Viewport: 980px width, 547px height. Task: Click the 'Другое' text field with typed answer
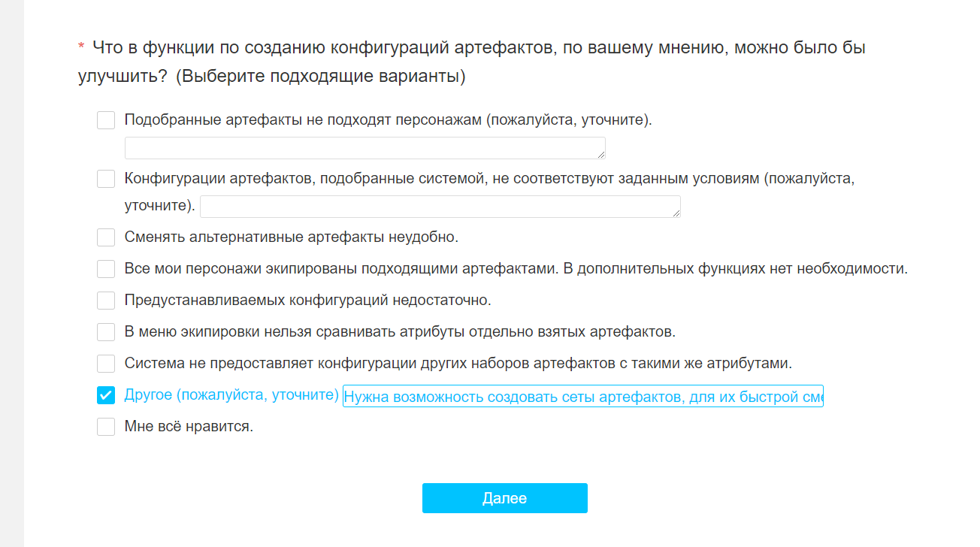coord(583,396)
